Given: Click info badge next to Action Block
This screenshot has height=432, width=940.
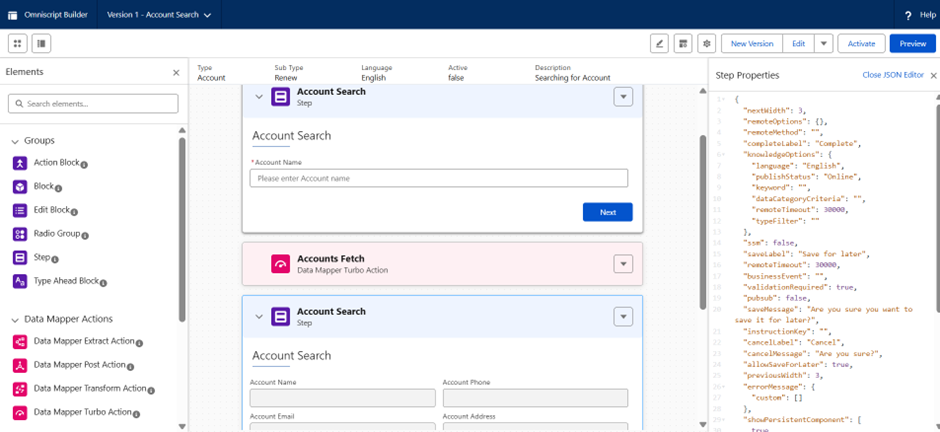Looking at the screenshot, I should pos(84,165).
